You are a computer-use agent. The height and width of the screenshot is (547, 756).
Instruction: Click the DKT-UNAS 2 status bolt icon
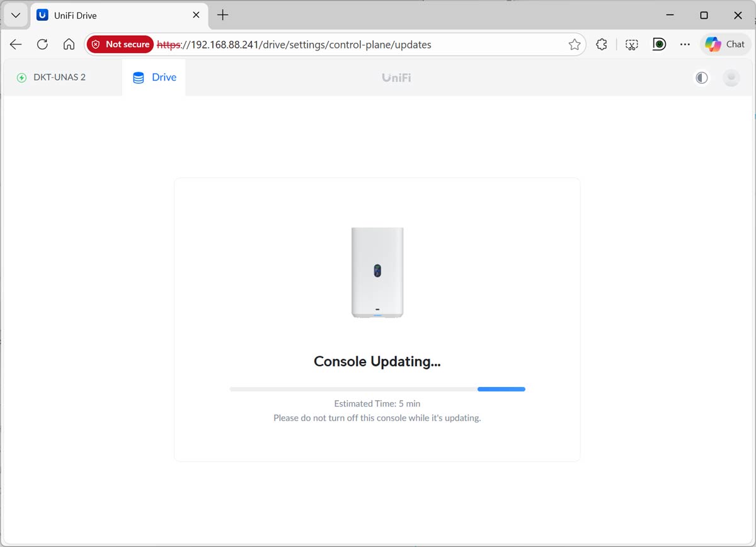click(21, 77)
